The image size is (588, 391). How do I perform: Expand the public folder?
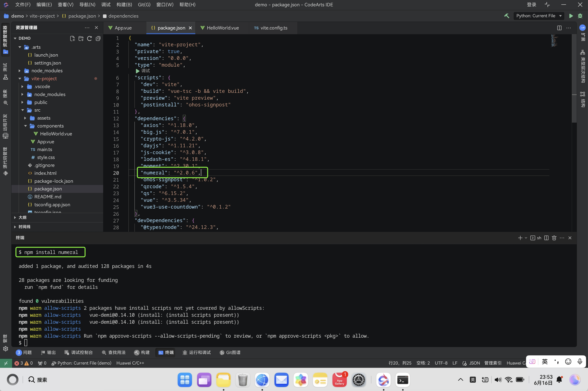[22, 102]
